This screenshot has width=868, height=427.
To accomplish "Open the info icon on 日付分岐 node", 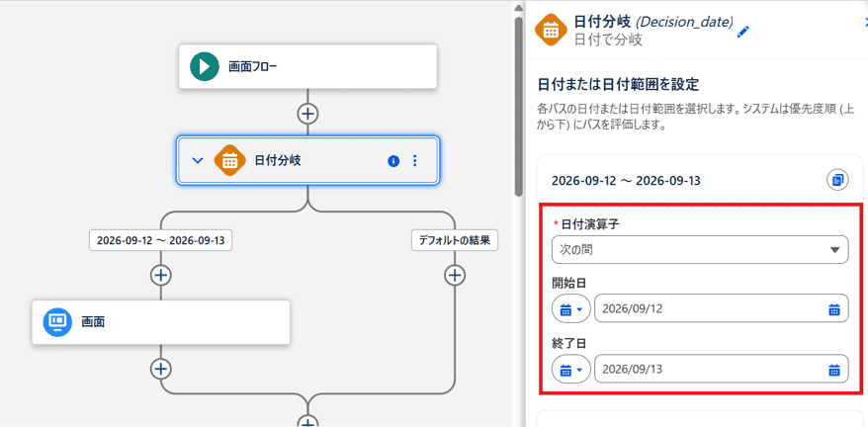I will click(x=393, y=160).
